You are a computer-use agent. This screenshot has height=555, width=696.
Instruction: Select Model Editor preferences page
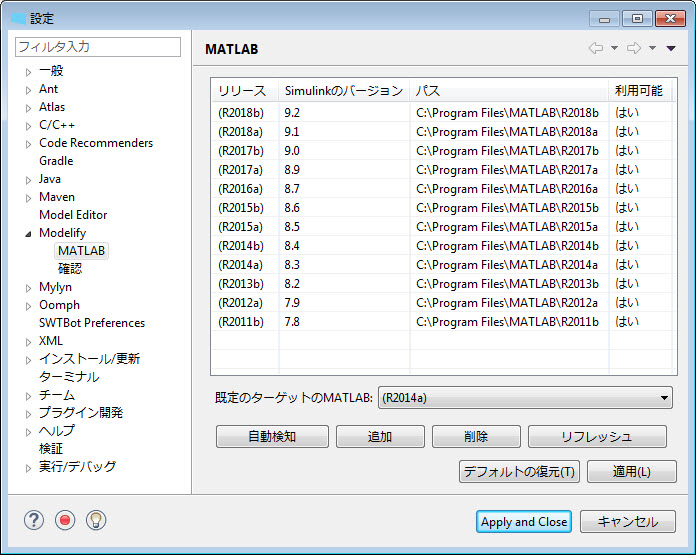pos(73,215)
